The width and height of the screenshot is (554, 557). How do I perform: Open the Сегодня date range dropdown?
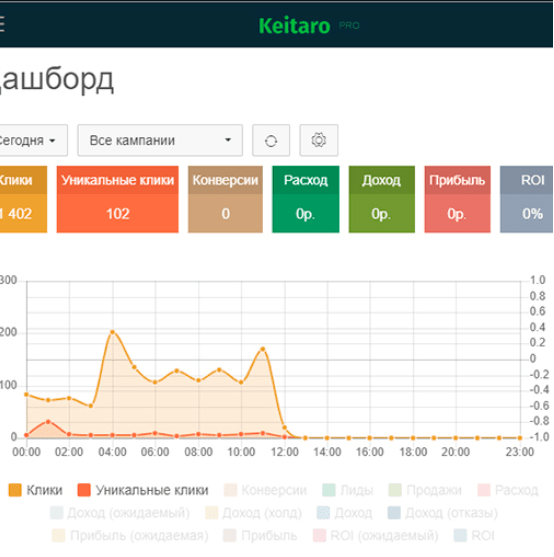pyautogui.click(x=33, y=140)
